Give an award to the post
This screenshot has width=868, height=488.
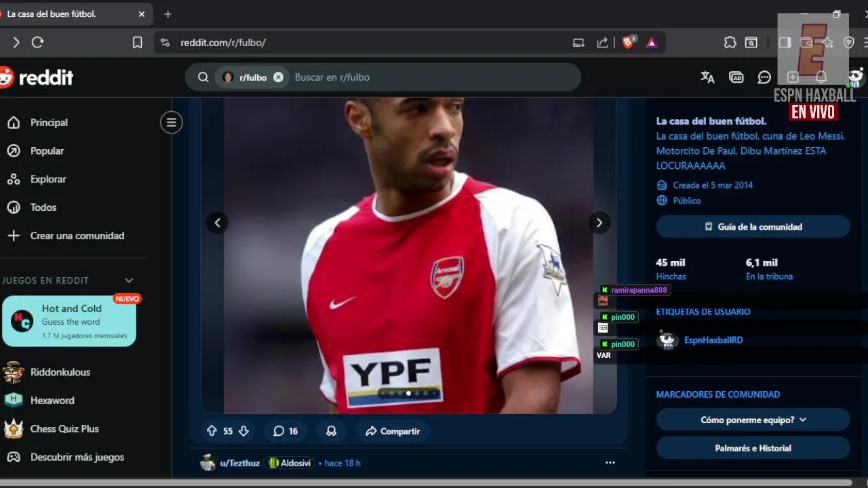click(331, 431)
